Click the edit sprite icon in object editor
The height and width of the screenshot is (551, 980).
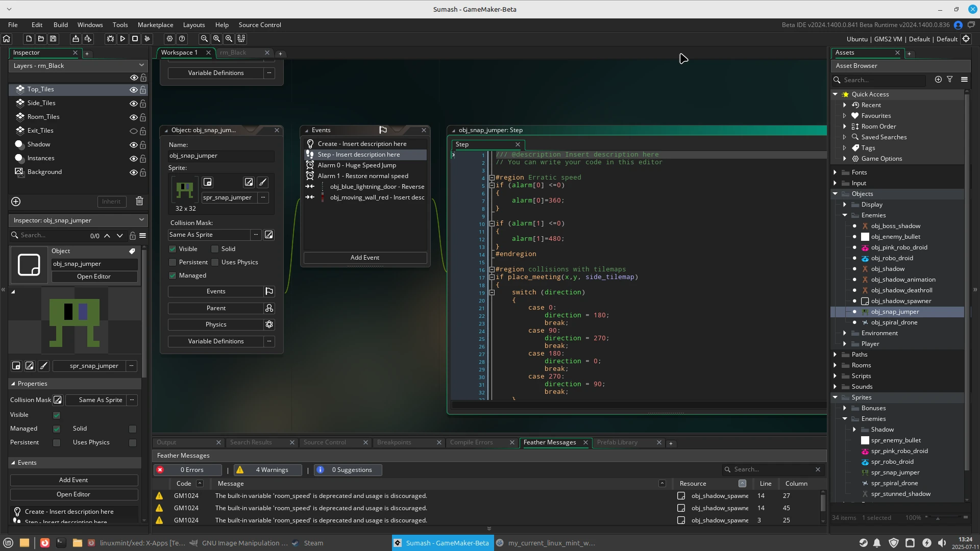pos(249,182)
